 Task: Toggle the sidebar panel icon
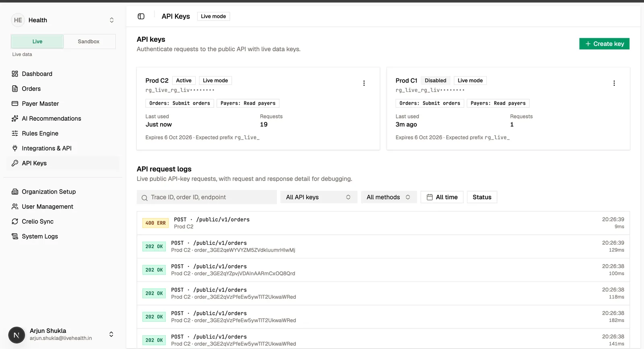click(141, 16)
